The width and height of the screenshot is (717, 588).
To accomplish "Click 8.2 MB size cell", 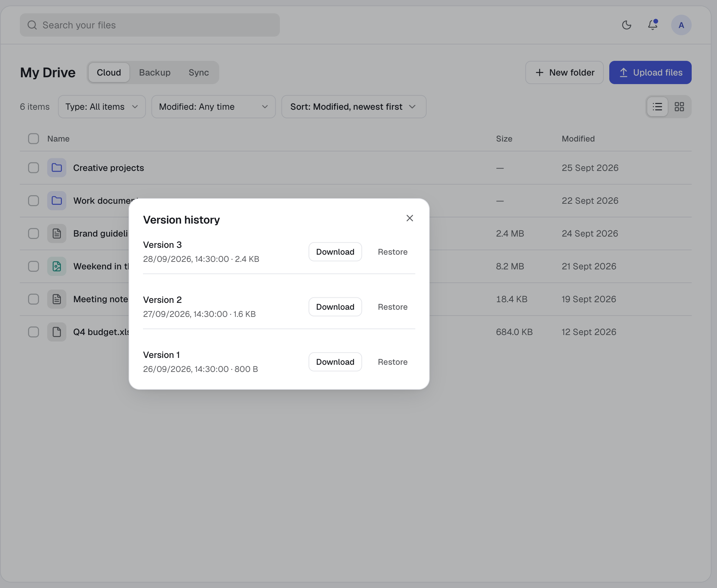I will point(510,266).
